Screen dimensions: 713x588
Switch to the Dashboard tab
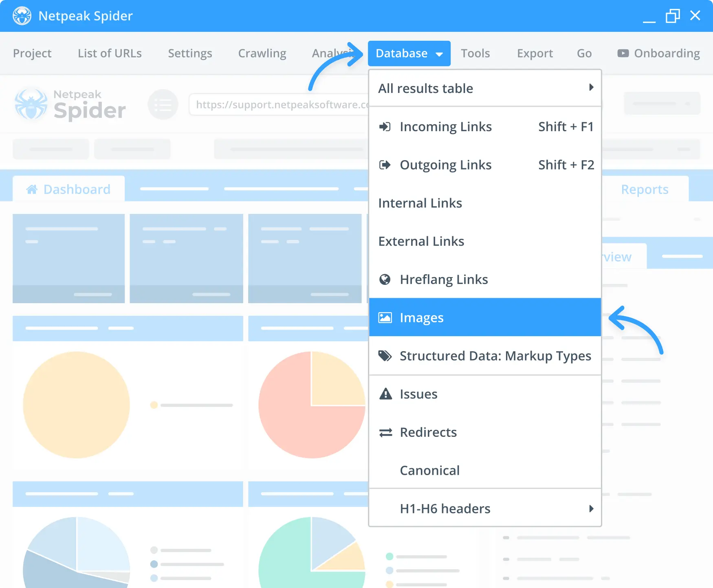pyautogui.click(x=68, y=189)
